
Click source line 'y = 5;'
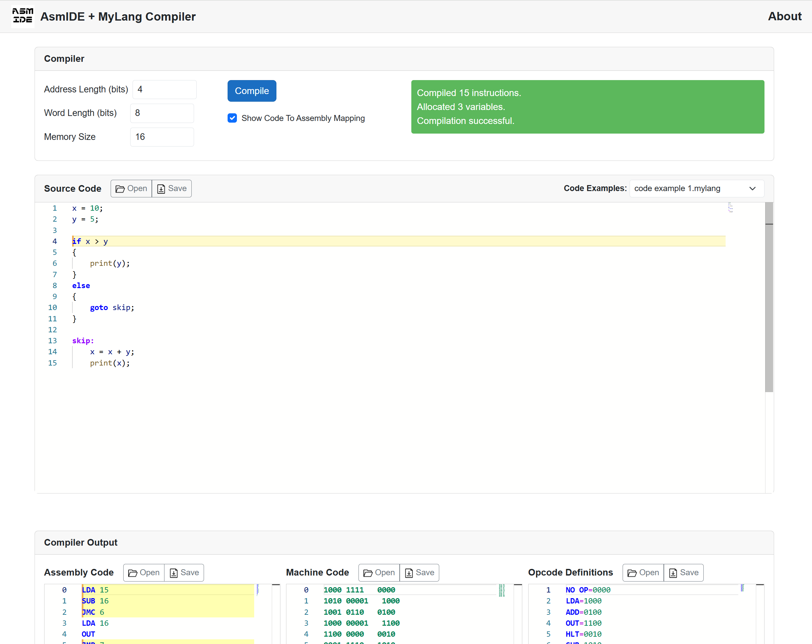(85, 219)
